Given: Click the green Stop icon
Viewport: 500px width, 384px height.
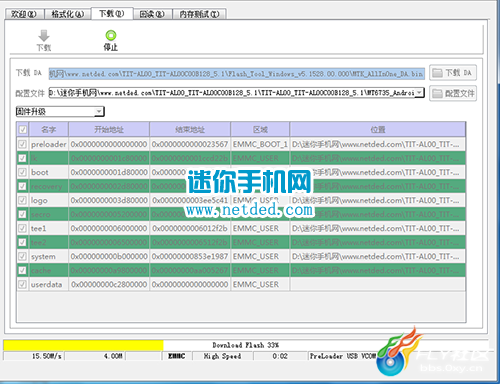Looking at the screenshot, I should 111,35.
